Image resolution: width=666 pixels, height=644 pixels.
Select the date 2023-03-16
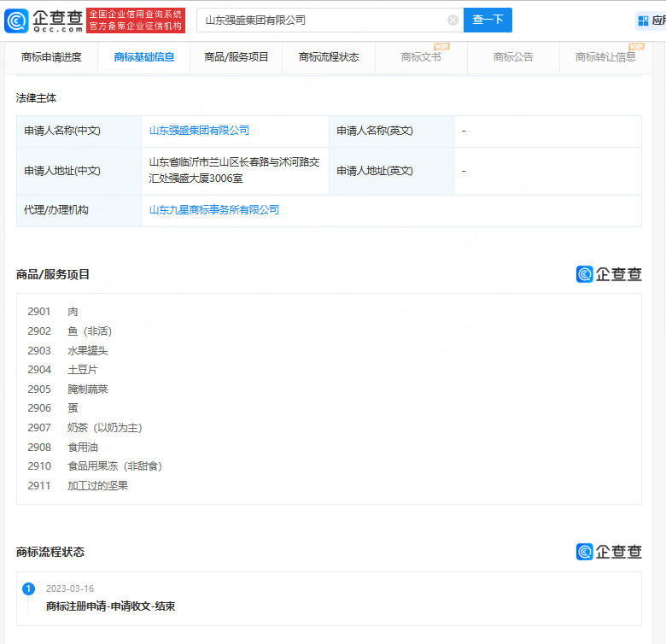70,588
